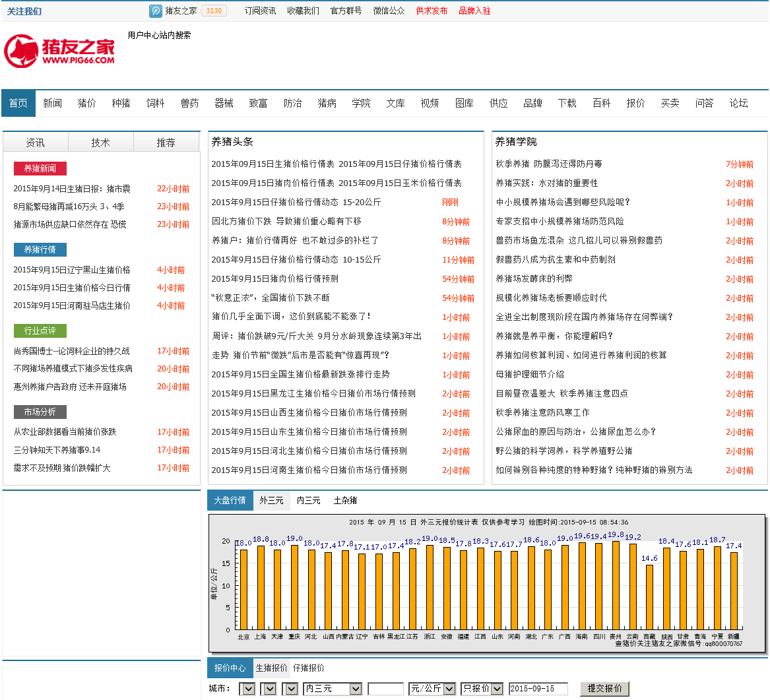Switch to the 技术 tab
The width and height of the screenshot is (770, 700).
(100, 143)
